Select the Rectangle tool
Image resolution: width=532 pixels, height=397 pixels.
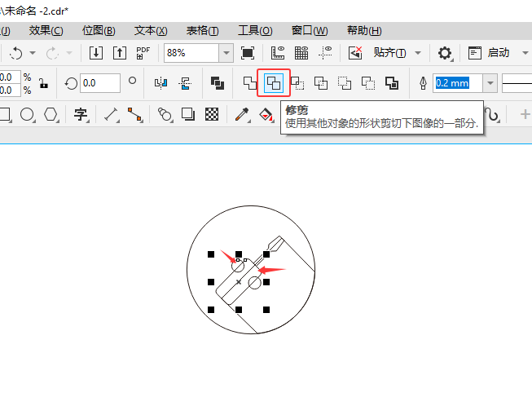coord(5,114)
